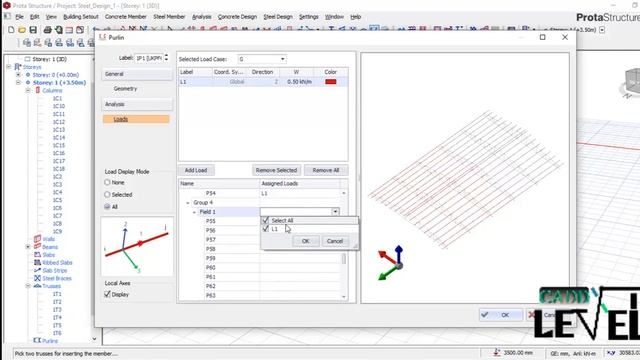
Task: Click the Walls icon in structure tree
Action: [x=38, y=239]
